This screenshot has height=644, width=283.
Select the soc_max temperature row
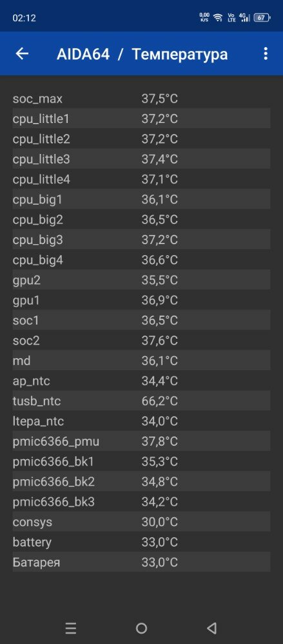click(142, 99)
